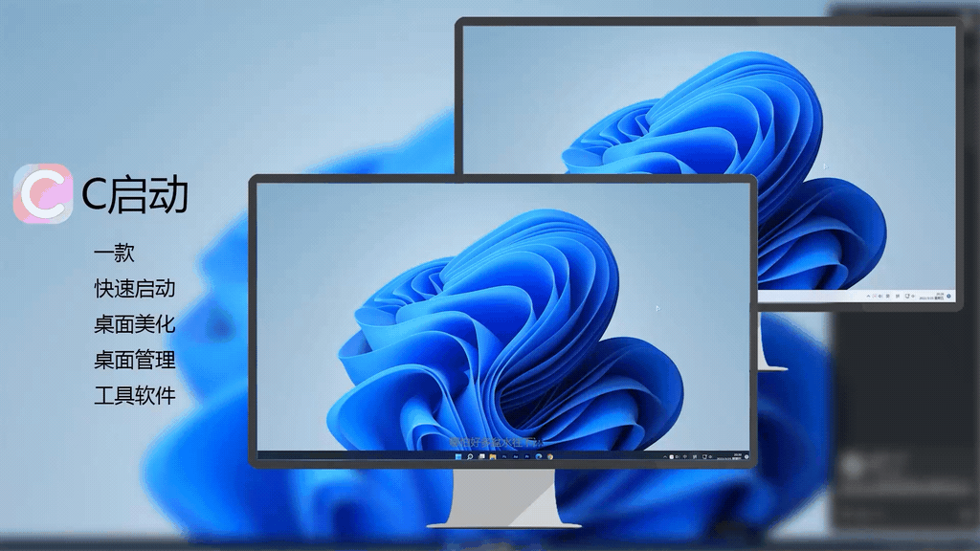Open File Explorer folder on front monitor taskbar

(493, 457)
